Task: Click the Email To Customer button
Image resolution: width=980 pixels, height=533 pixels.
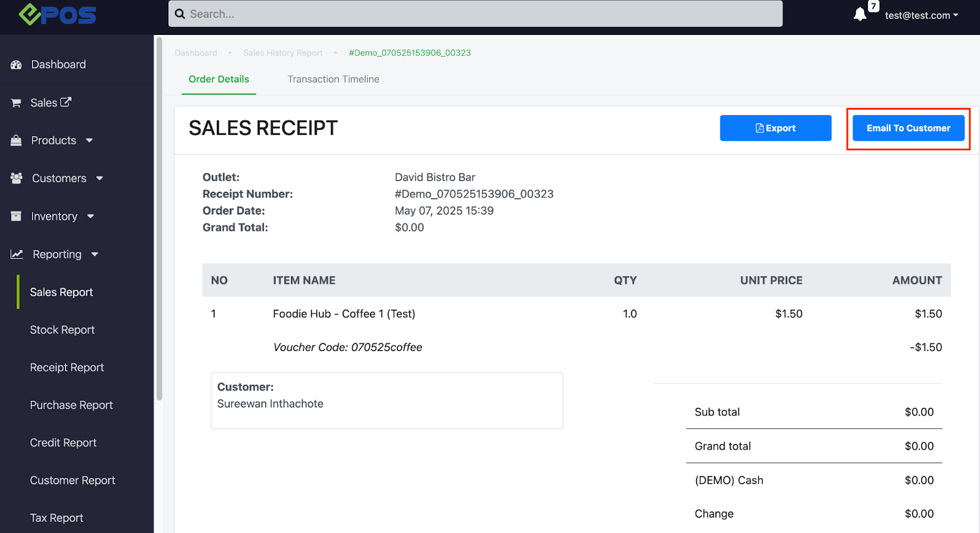Action: (x=908, y=128)
